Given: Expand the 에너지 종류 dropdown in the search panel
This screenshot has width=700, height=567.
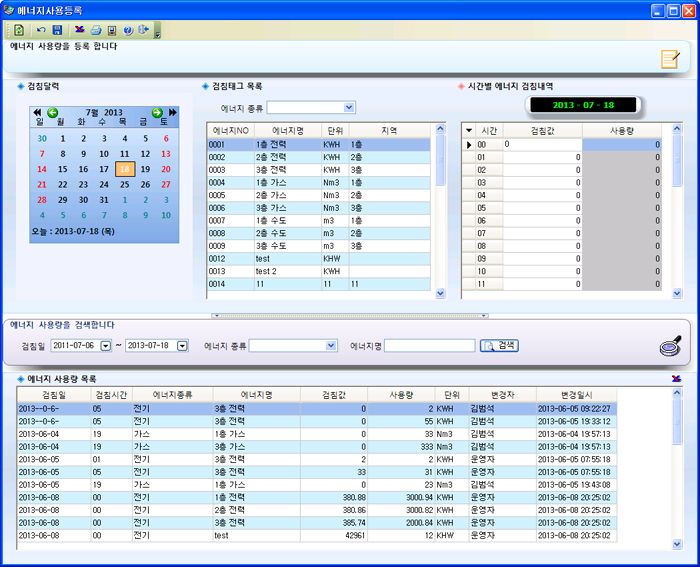Looking at the screenshot, I should tap(331, 346).
